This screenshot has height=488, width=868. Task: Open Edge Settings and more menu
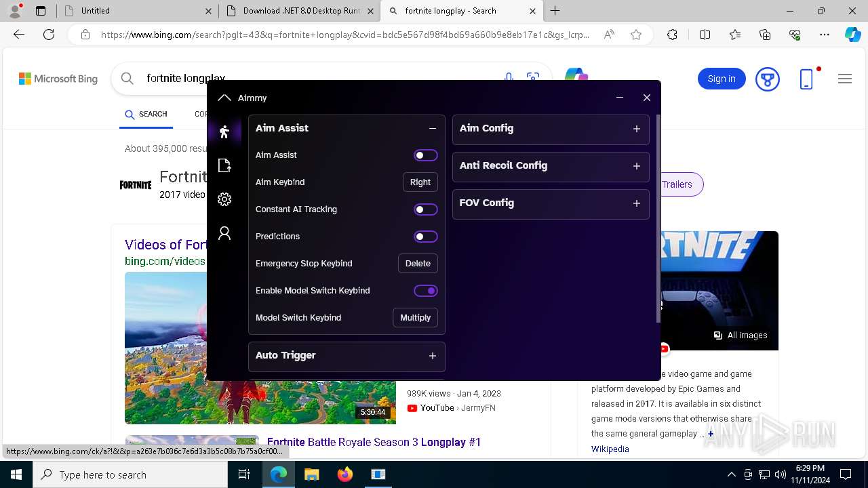[x=825, y=35]
